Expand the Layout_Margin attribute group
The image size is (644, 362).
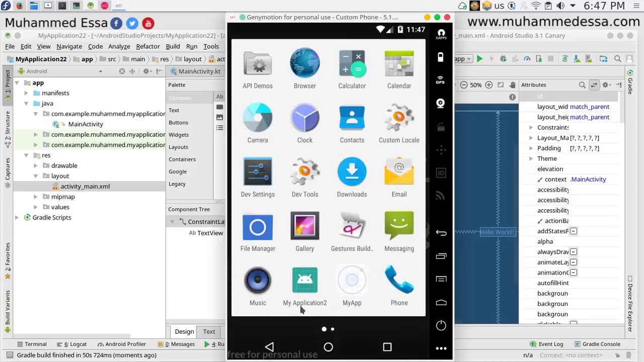pos(531,138)
